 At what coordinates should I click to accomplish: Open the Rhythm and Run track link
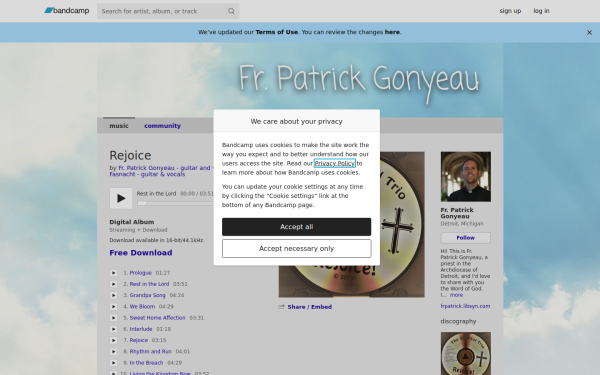pyautogui.click(x=150, y=351)
